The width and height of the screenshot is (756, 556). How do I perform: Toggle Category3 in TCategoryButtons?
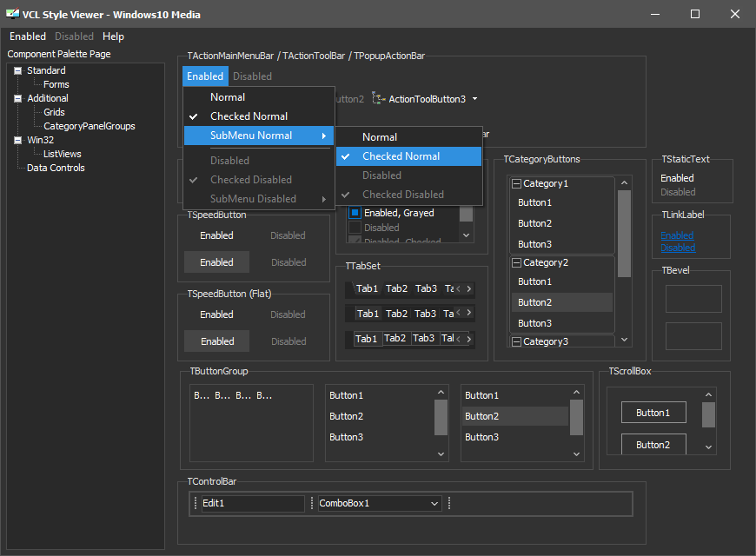point(516,342)
